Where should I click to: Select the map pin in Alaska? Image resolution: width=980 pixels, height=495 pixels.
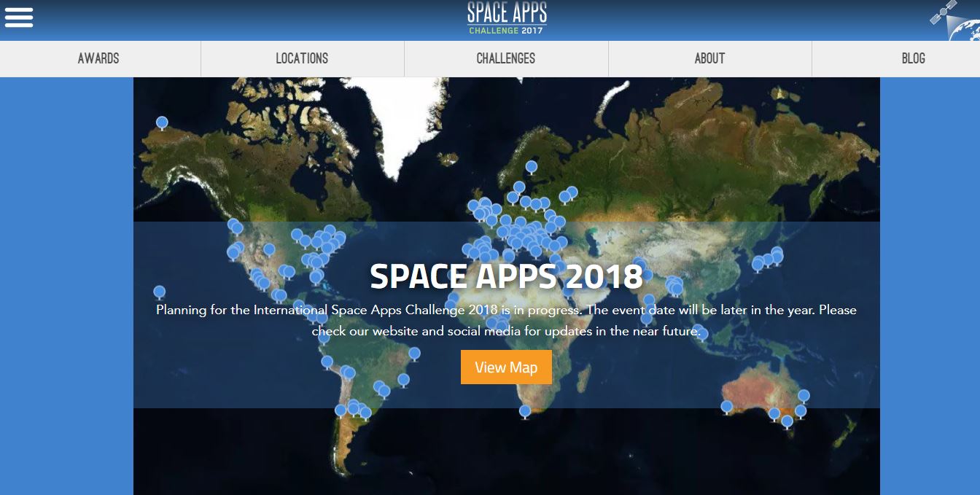162,122
